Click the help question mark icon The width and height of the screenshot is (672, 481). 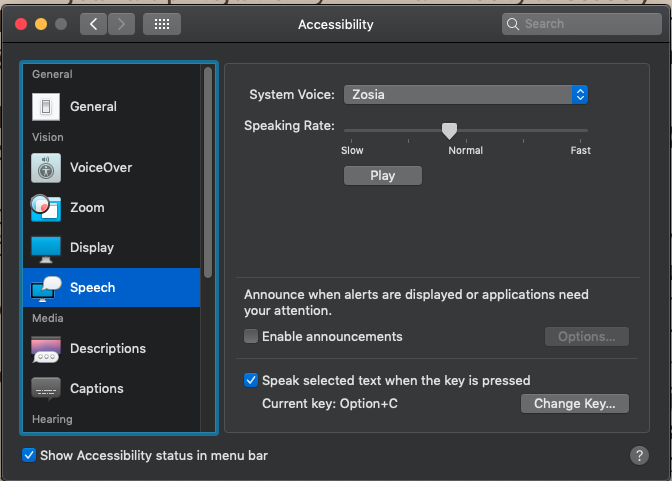pyautogui.click(x=640, y=456)
